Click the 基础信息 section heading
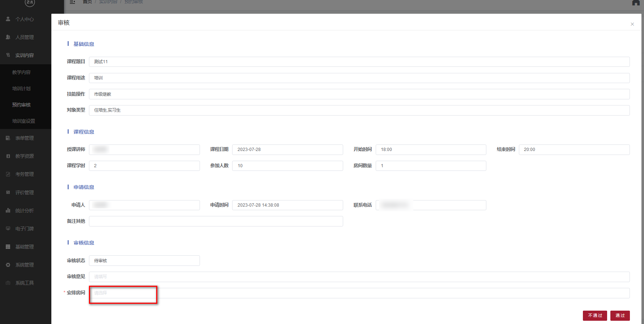The image size is (644, 324). pyautogui.click(x=84, y=44)
